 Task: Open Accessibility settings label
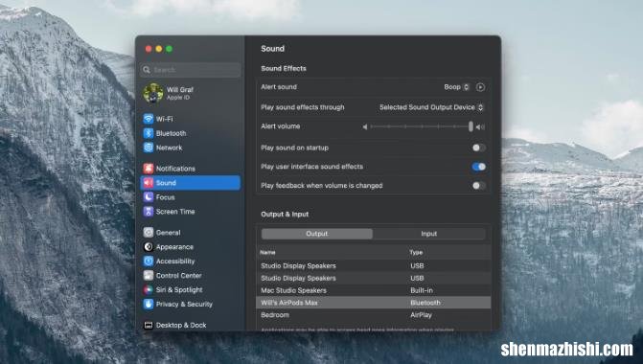pyautogui.click(x=175, y=262)
